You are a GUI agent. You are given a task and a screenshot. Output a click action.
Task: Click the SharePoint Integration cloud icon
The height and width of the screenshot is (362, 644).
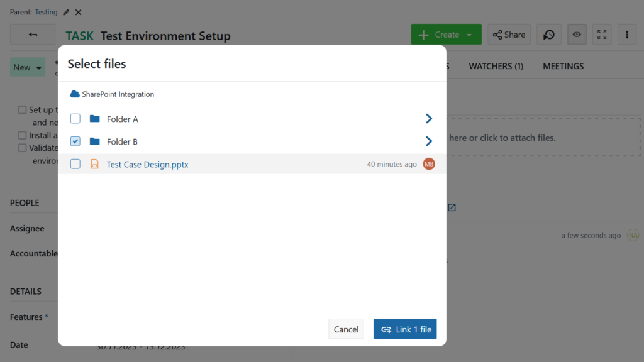tap(75, 94)
